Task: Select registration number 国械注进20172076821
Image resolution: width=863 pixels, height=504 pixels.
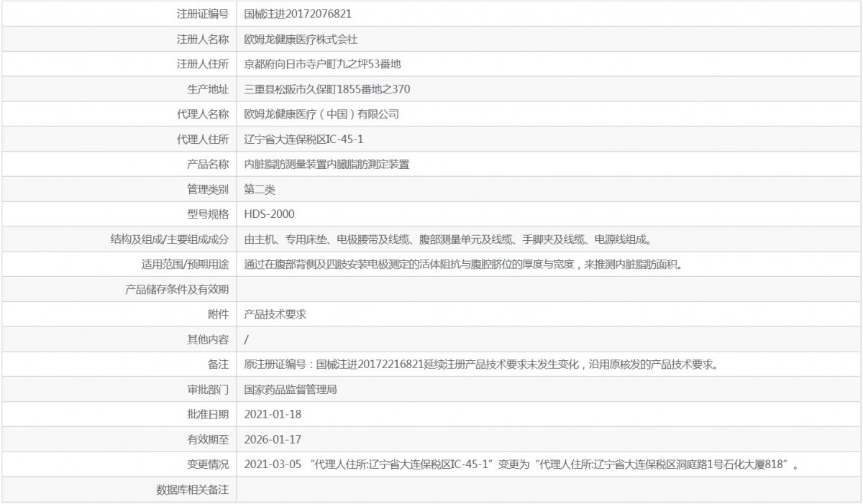Action: coord(298,14)
